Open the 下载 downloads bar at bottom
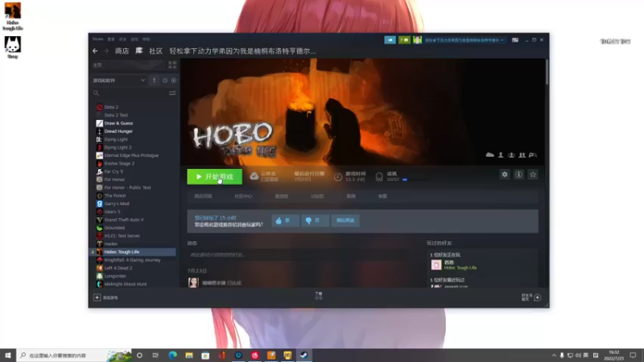Viewport: 644px width, 362px height. pyautogui.click(x=319, y=296)
